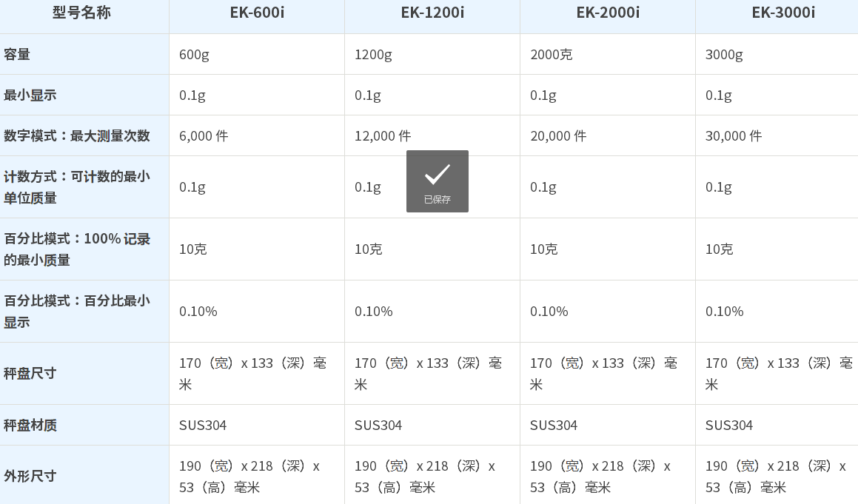Click the 1200g capacity cell
This screenshot has width=858, height=504.
(372, 55)
